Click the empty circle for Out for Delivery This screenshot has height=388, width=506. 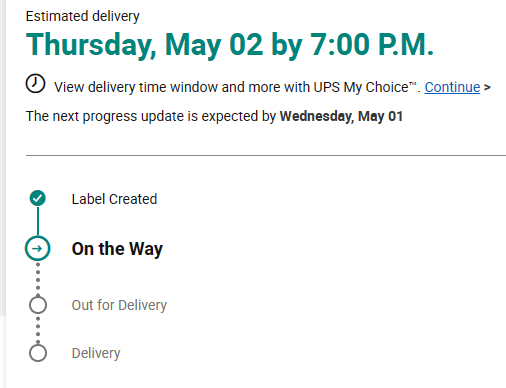point(38,305)
